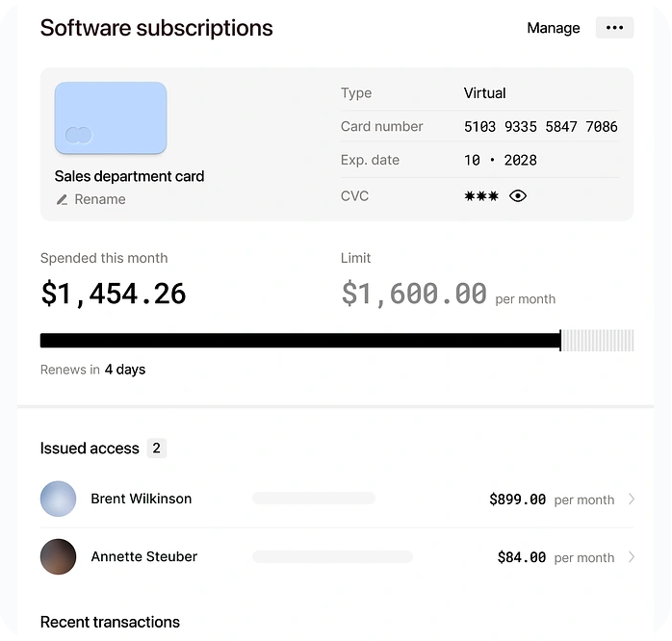Expand Brent Wilkinson's access details chevron
This screenshot has width=672, height=641.
coord(632,499)
